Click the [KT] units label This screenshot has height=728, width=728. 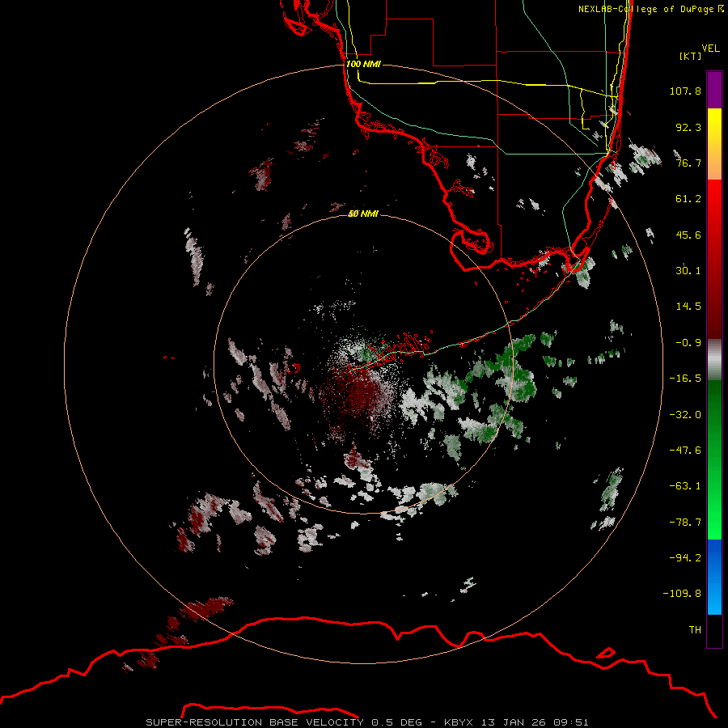tap(691, 56)
